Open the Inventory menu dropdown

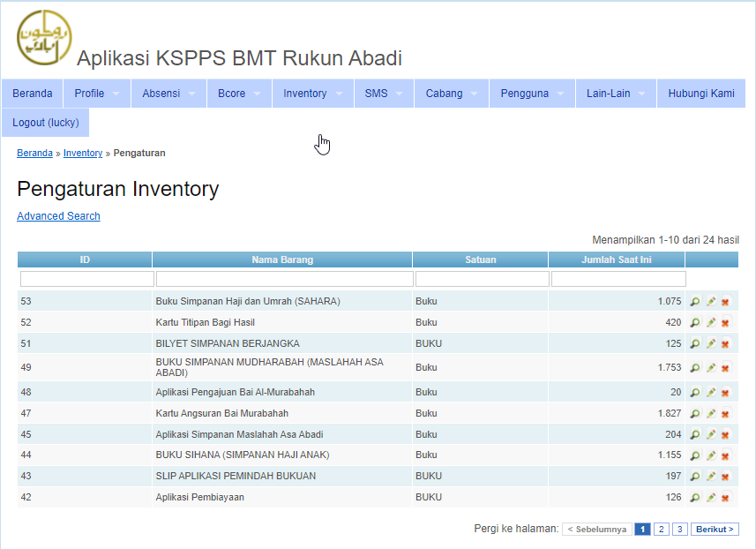click(x=313, y=93)
